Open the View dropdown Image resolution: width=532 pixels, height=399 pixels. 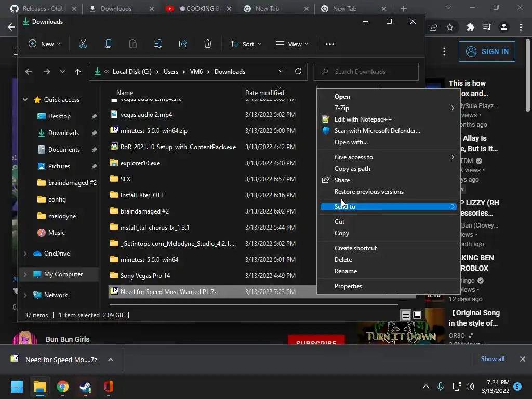coord(292,44)
